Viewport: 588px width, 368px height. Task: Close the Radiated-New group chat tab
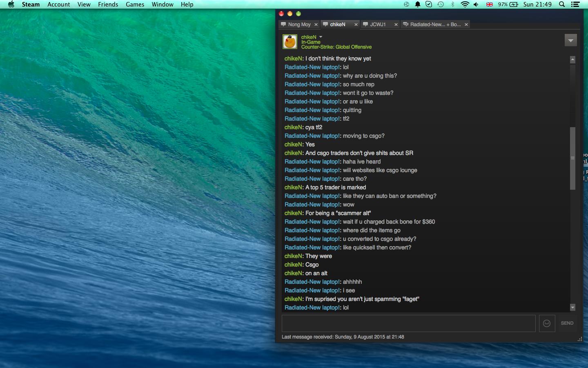tap(466, 25)
